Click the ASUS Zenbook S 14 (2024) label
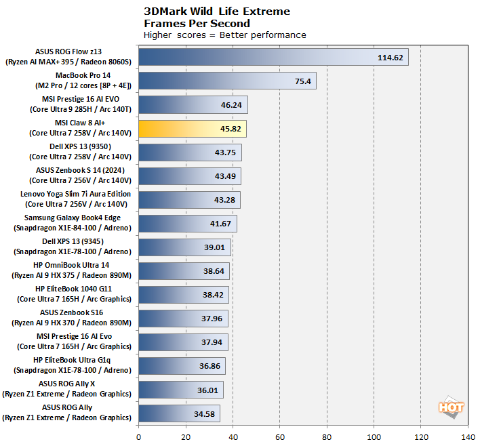 (80, 170)
